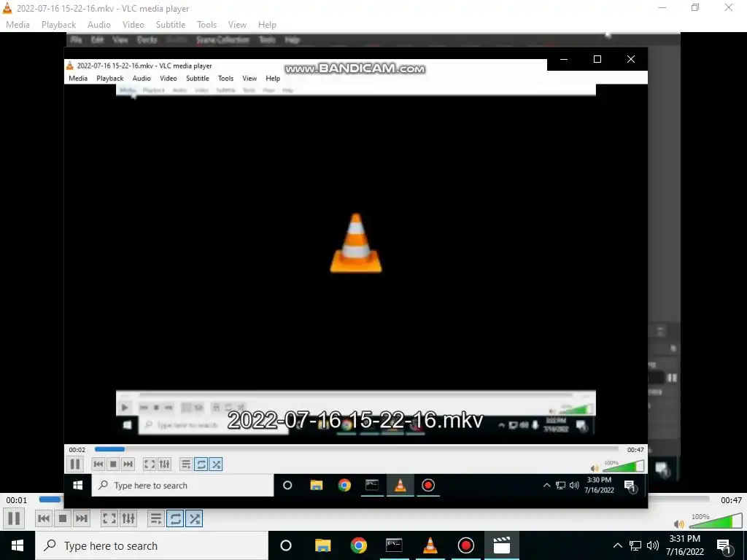
Task: Click Chrome icon in recorded inner taskbar
Action: coord(344,485)
